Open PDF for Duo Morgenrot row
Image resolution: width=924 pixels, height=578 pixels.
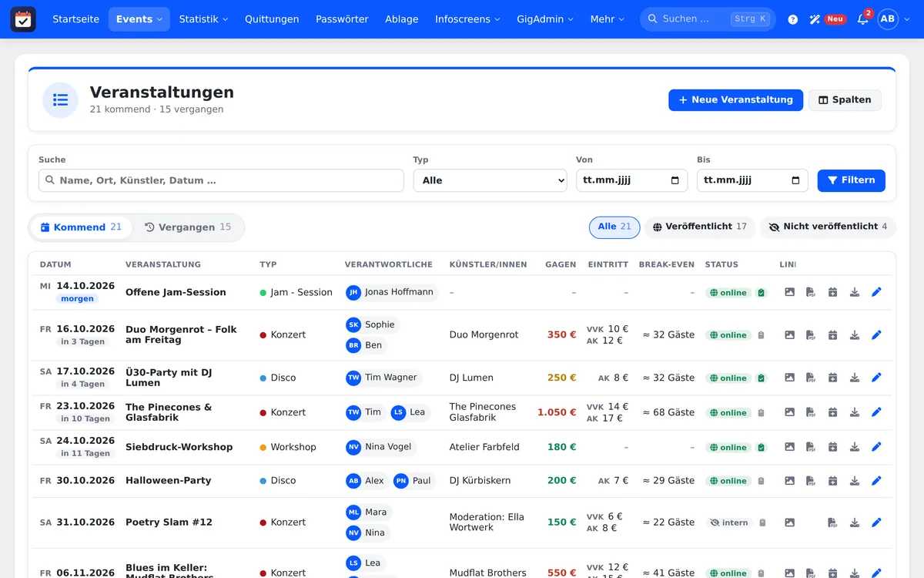coord(810,335)
